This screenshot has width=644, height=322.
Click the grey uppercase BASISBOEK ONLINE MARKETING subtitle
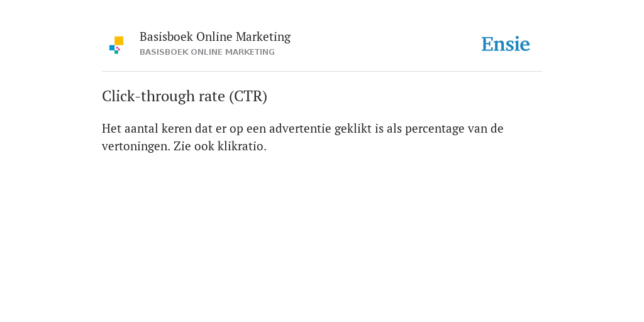(207, 52)
